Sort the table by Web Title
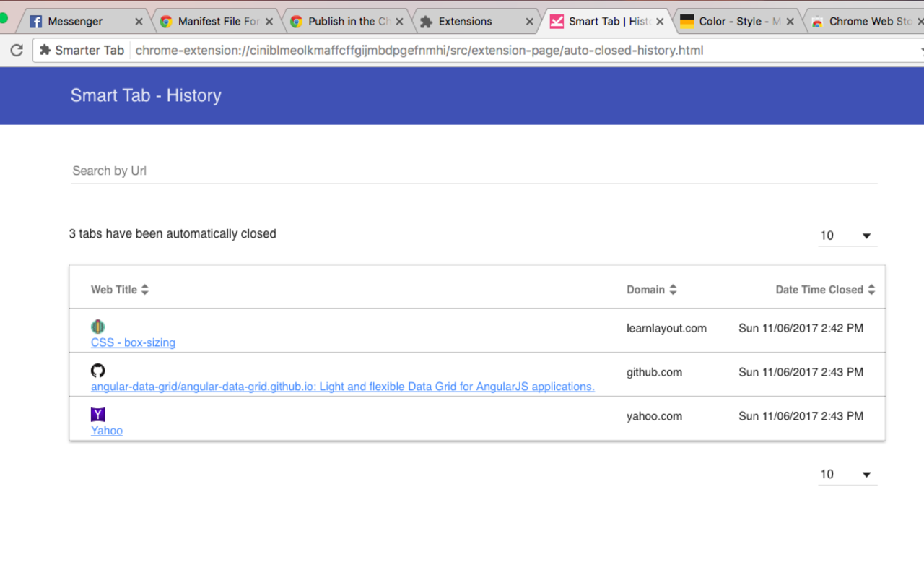The height and width of the screenshot is (578, 924). coord(145,290)
